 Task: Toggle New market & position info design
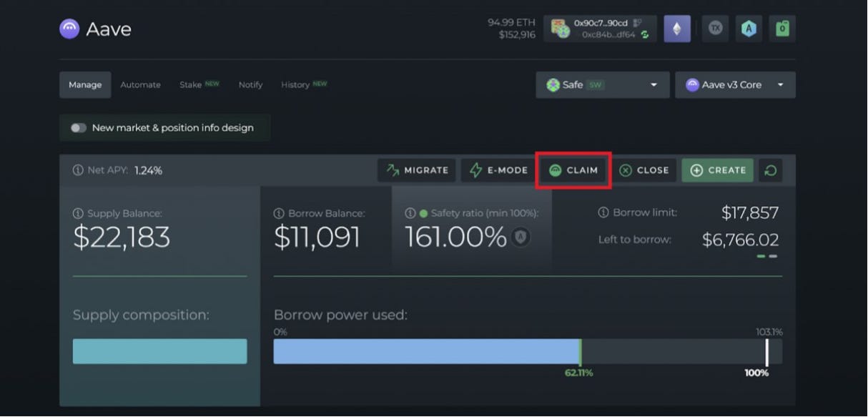(x=79, y=128)
